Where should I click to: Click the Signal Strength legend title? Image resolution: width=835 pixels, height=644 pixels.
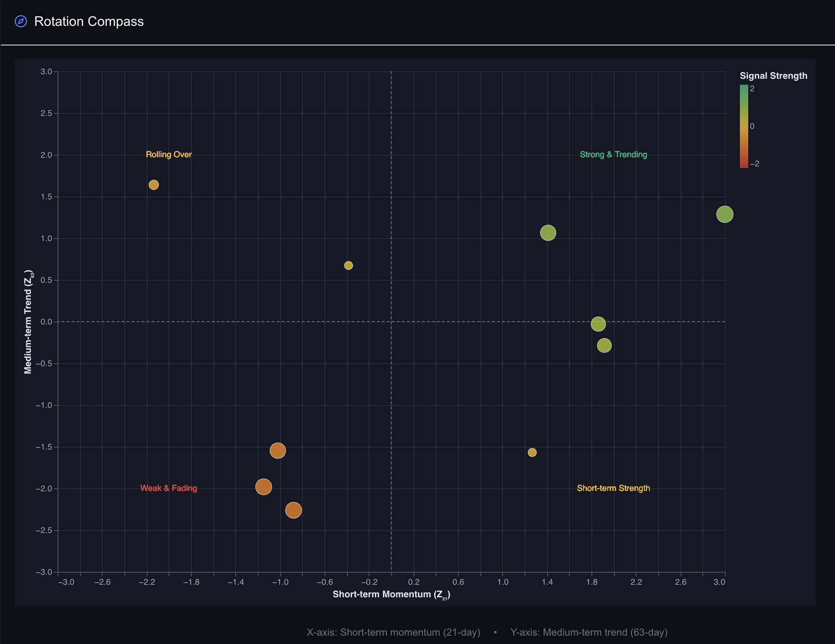[774, 76]
